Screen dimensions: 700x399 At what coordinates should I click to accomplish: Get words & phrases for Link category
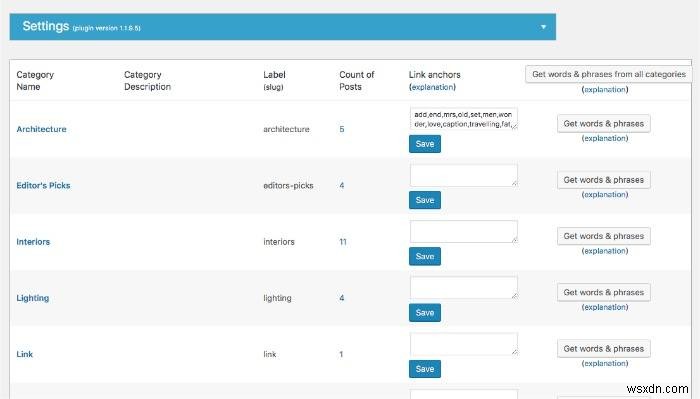pyautogui.click(x=604, y=349)
